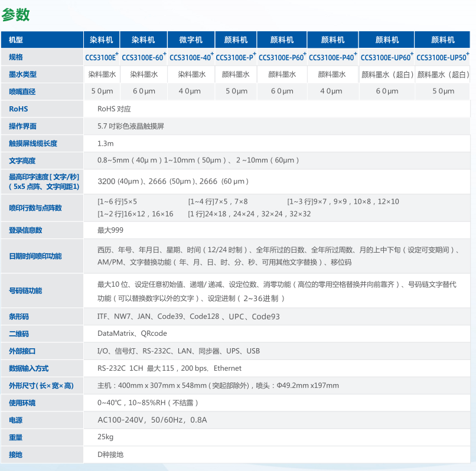The height and width of the screenshot is (471, 476).
Task: Click the 触摸屏线缆长度 row label
Action: click(33, 143)
